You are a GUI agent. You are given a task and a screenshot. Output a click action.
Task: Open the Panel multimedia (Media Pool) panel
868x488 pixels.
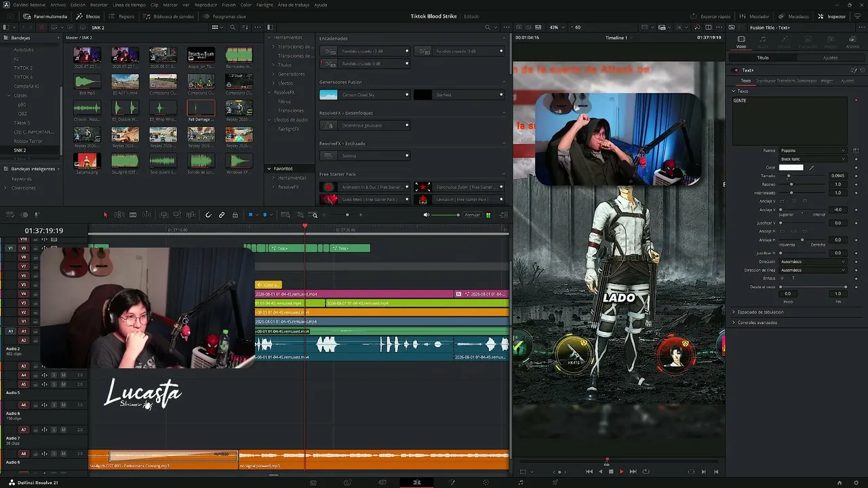(x=45, y=16)
